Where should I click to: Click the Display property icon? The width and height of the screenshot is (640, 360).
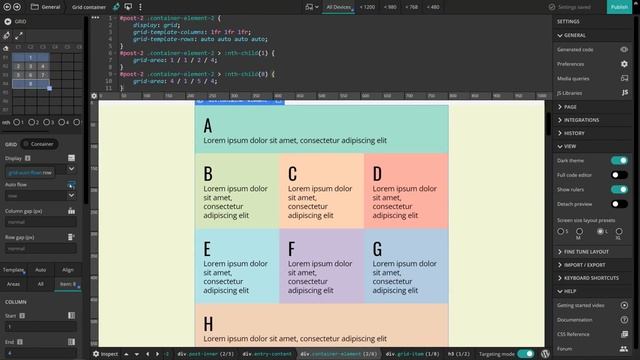(x=71, y=158)
